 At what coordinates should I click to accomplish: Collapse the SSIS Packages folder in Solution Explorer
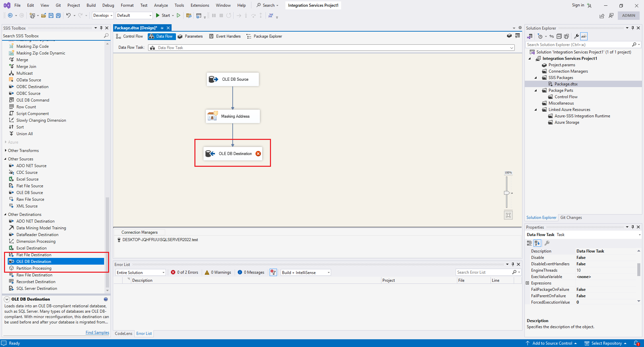click(x=536, y=78)
